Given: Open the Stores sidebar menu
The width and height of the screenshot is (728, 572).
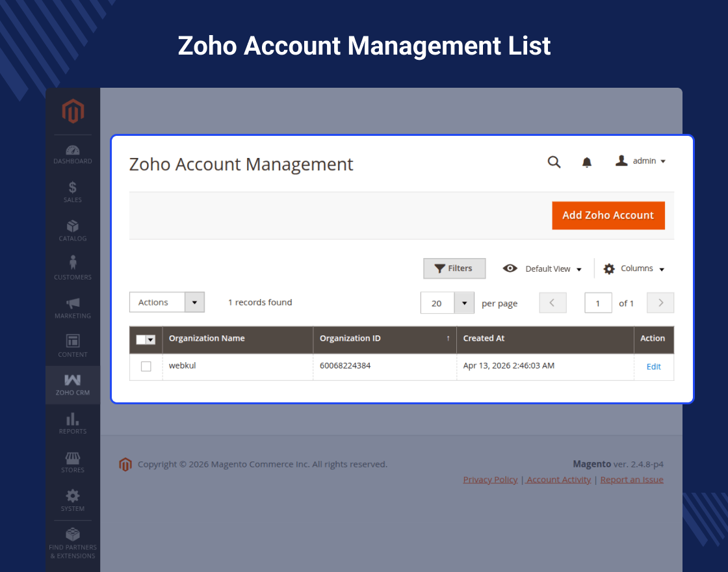Looking at the screenshot, I should coord(73,462).
